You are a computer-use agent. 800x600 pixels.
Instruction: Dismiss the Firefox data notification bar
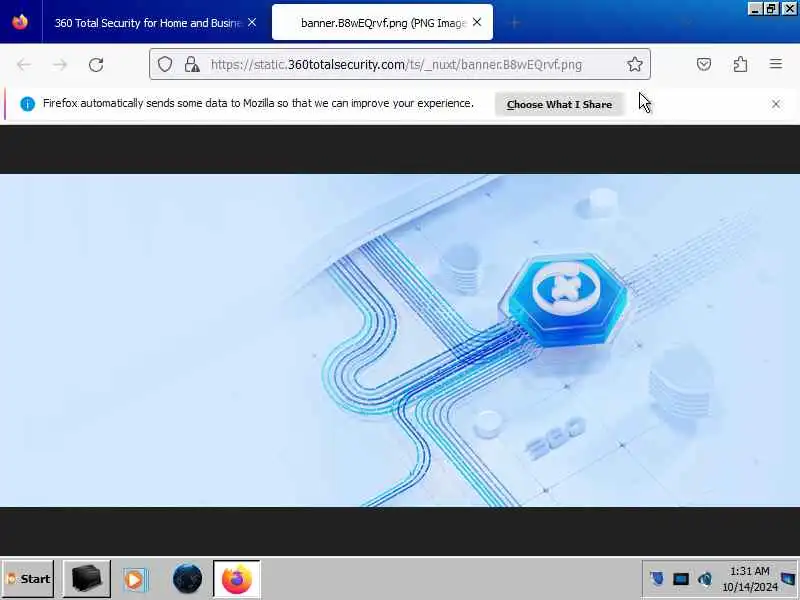[776, 104]
